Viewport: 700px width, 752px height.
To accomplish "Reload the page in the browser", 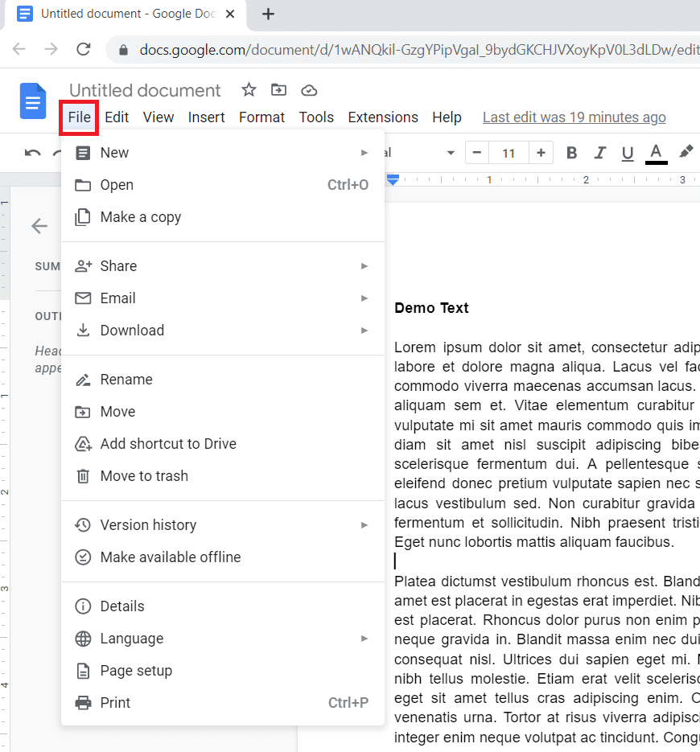I will click(83, 48).
